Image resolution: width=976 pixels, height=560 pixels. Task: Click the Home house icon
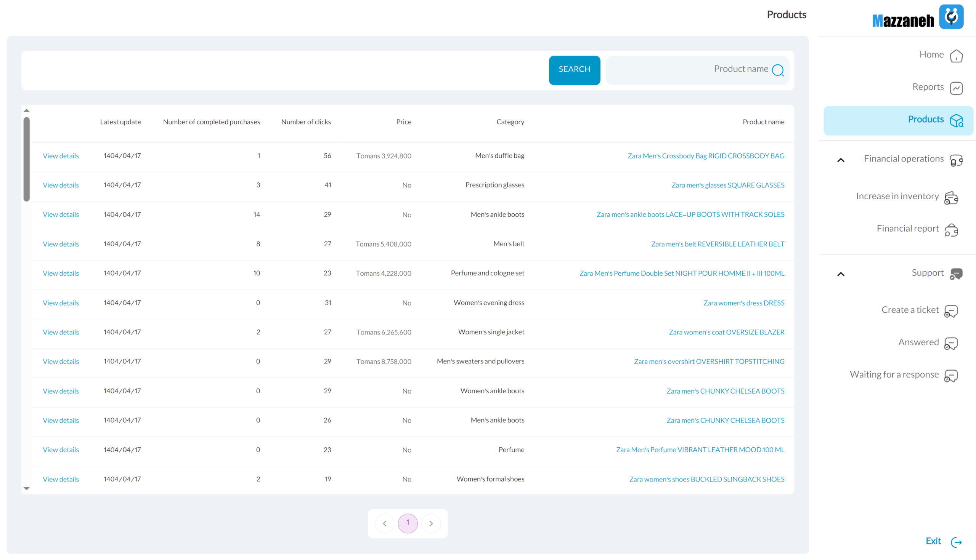pyautogui.click(x=956, y=56)
